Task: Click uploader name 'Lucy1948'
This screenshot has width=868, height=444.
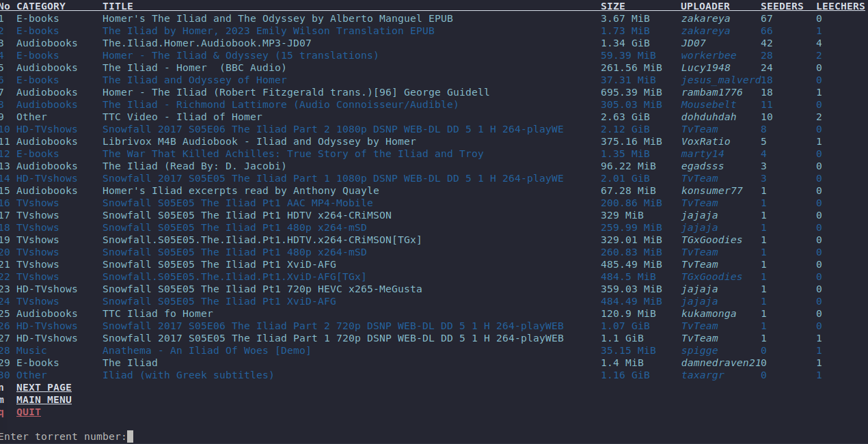Action: pos(705,68)
